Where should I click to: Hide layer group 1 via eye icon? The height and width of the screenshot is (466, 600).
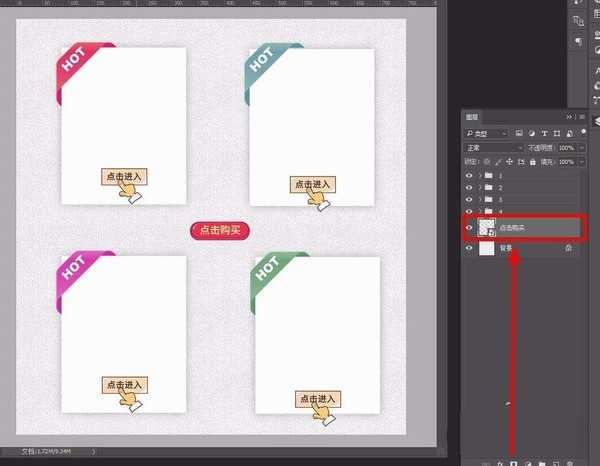(x=469, y=176)
